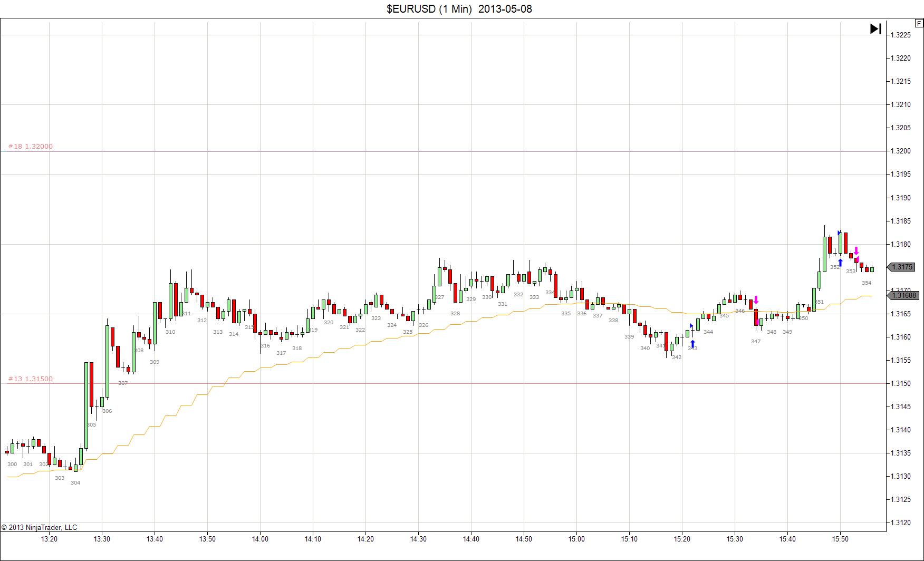Click the 1.3125 price axis label

[x=901, y=499]
